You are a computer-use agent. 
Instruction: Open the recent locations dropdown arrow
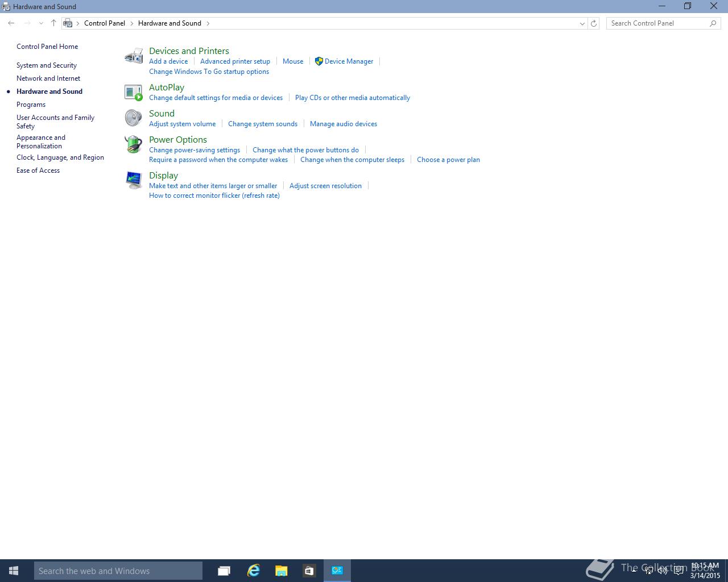41,23
